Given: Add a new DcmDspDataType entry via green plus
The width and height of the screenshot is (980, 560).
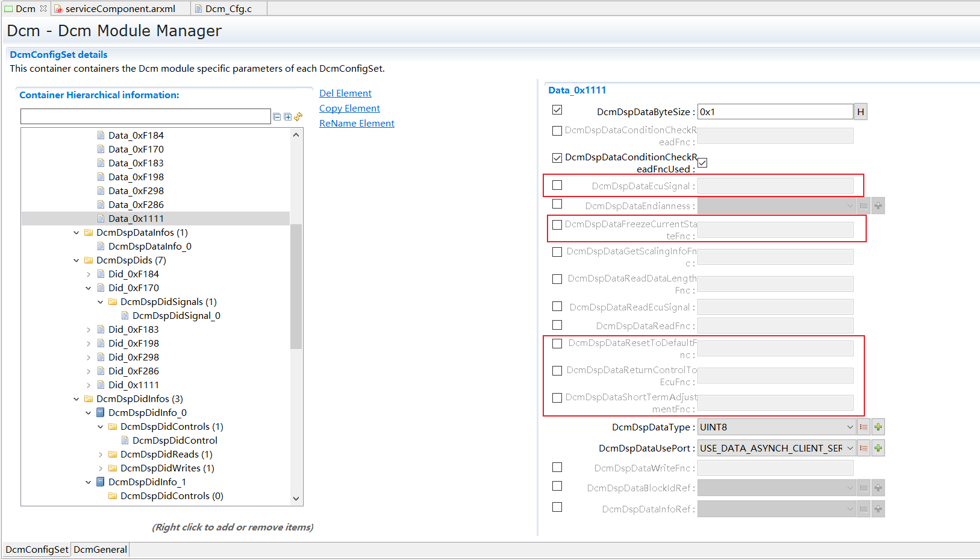Looking at the screenshot, I should coord(878,426).
